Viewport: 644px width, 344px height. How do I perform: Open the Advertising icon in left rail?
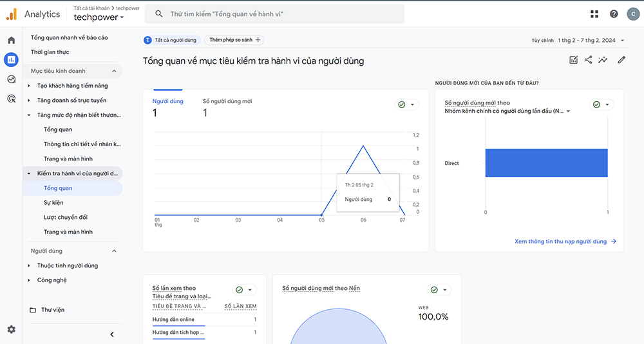coord(11,99)
